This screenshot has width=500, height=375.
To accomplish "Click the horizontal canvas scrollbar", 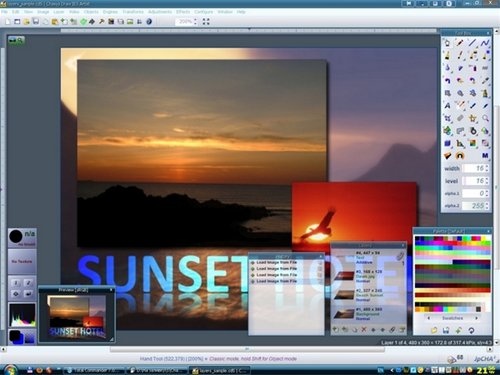I will [247, 349].
